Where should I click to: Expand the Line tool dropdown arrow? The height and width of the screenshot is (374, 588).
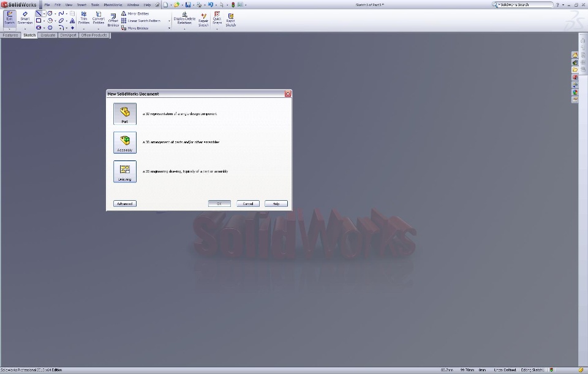[x=44, y=14]
